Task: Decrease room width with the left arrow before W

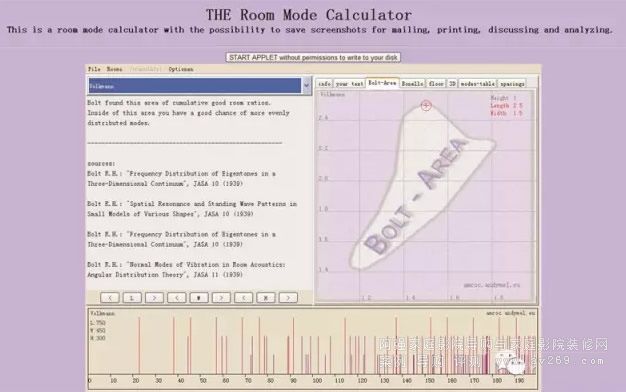Action: pos(177,298)
